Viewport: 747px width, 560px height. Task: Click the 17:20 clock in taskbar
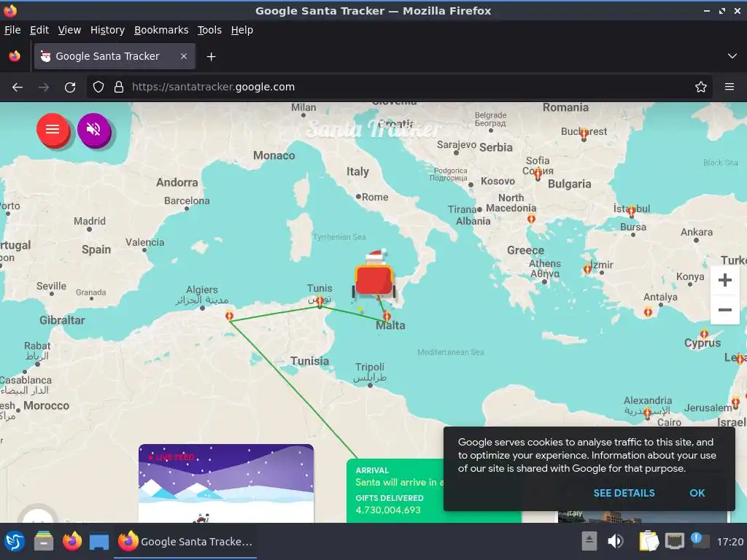click(729, 542)
